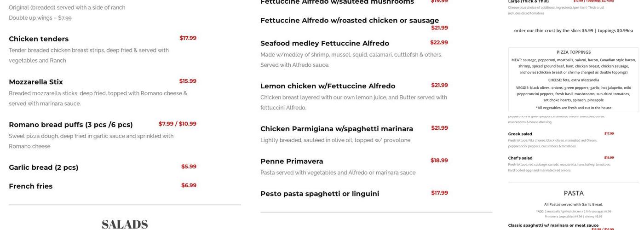This screenshot has width=644, height=230.
Task: Click the $22.99 seafood medley price
Action: (x=439, y=42)
